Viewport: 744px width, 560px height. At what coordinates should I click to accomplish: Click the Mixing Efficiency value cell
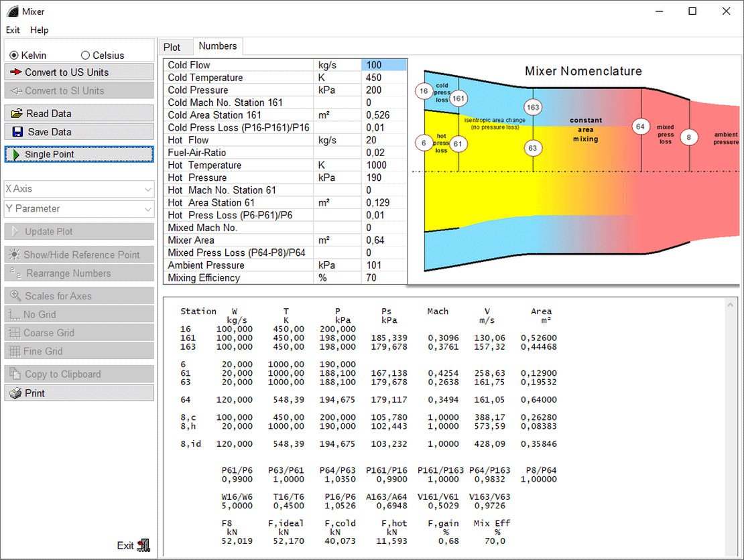tap(383, 278)
